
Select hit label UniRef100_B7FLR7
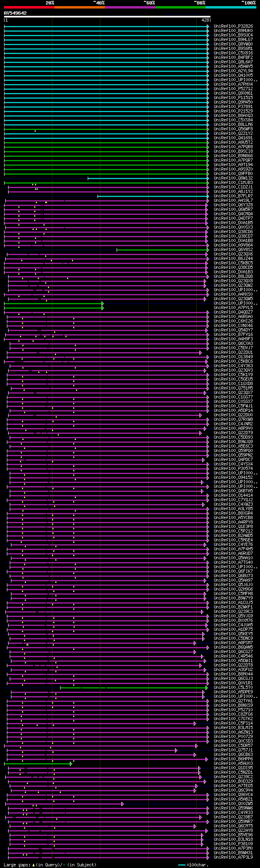[233, 196]
